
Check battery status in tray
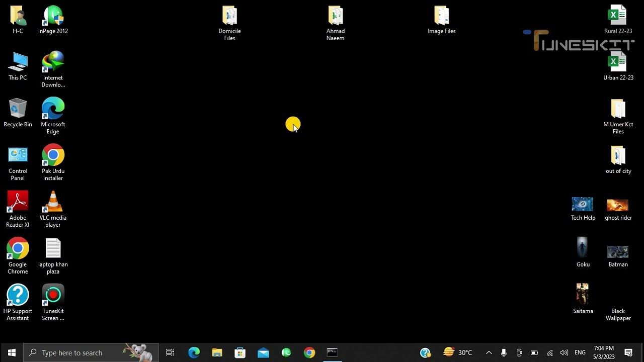[534, 352]
